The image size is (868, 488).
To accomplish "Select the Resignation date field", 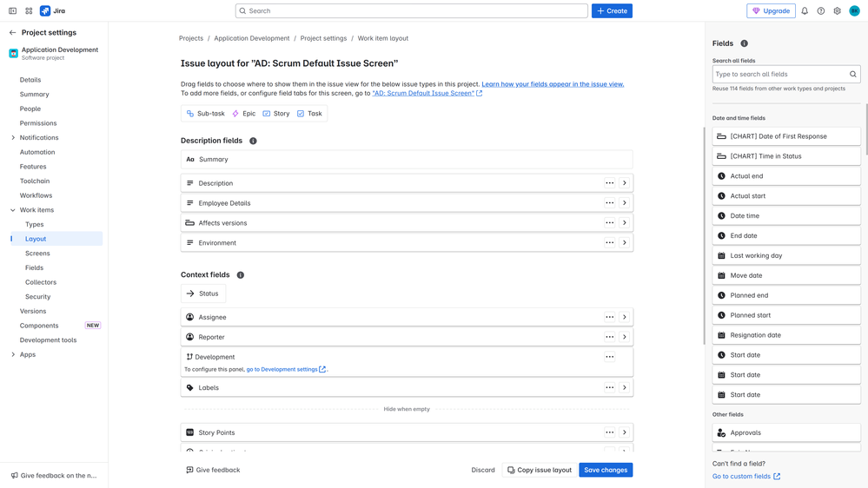I will tap(786, 335).
